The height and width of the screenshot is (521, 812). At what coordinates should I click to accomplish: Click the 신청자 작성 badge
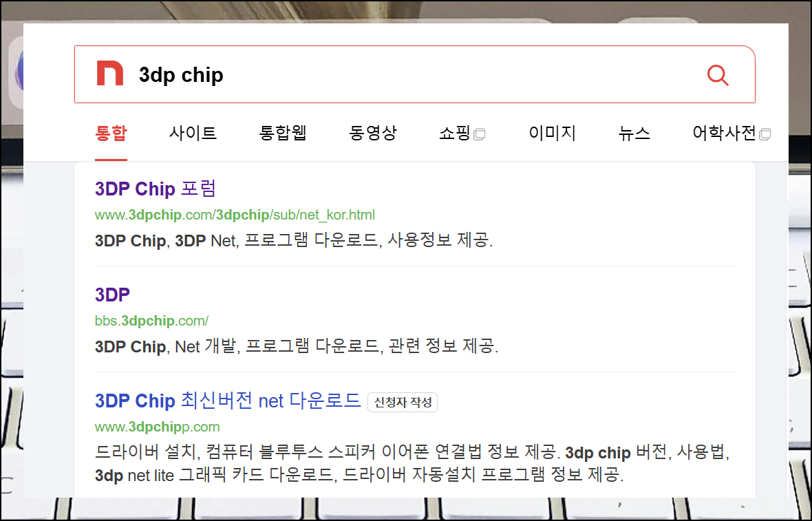(x=403, y=403)
